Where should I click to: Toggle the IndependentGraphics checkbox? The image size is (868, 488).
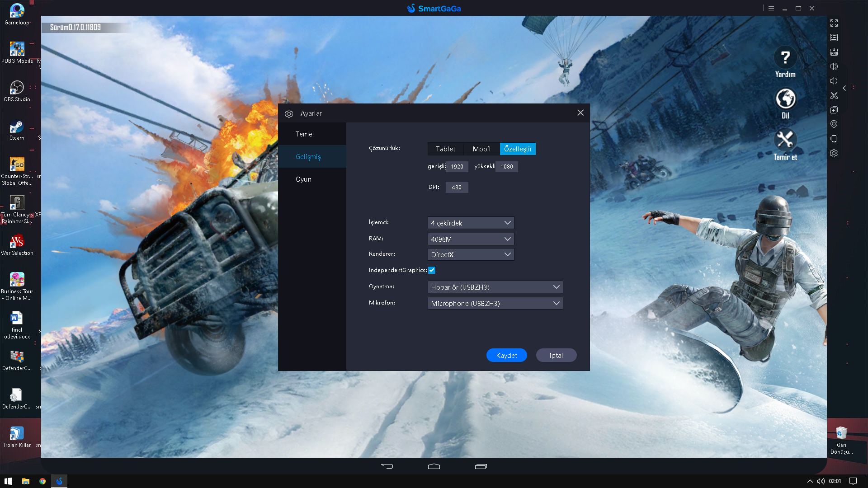pos(432,270)
